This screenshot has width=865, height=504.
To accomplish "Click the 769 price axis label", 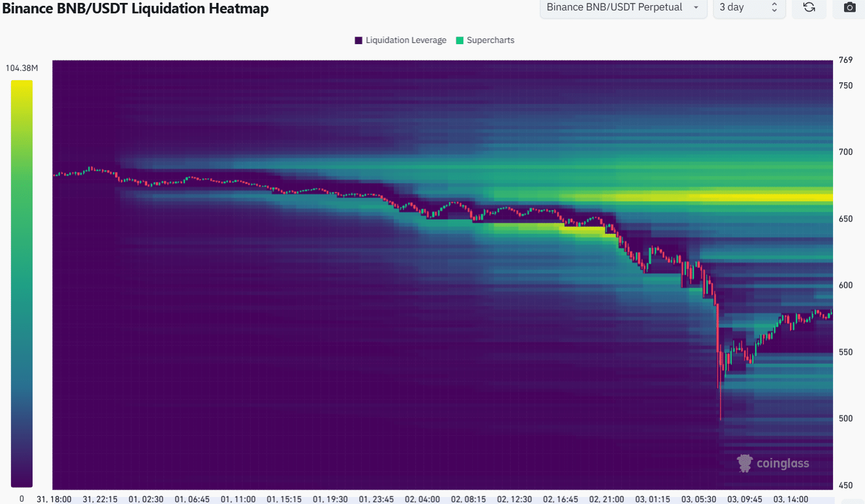I will point(846,60).
